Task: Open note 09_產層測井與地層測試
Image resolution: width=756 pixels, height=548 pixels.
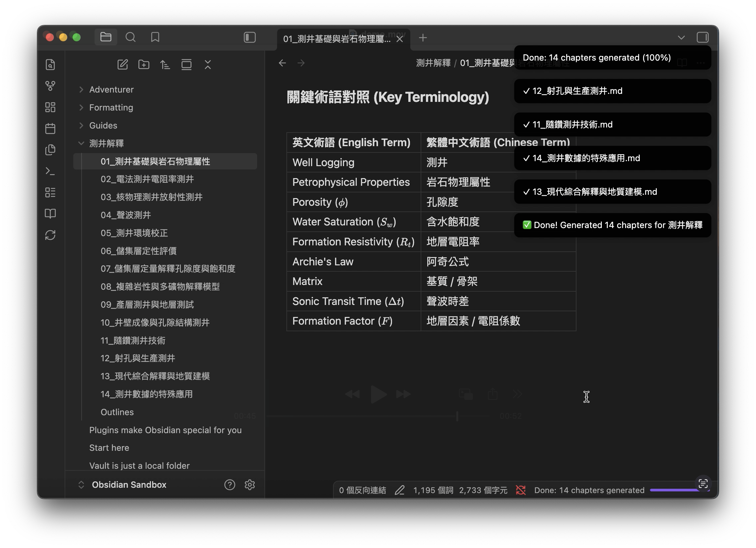Action: point(147,305)
